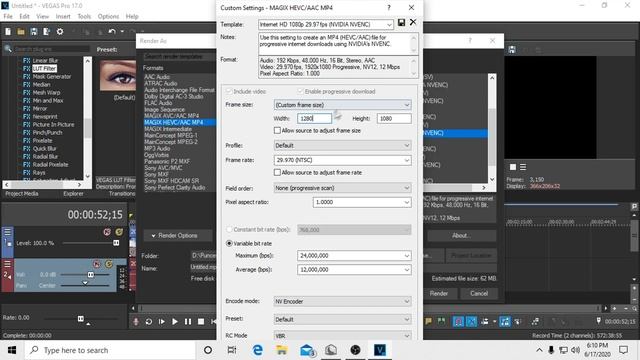The image size is (640, 360).
Task: Select the Constant bit rate option
Action: (x=229, y=229)
